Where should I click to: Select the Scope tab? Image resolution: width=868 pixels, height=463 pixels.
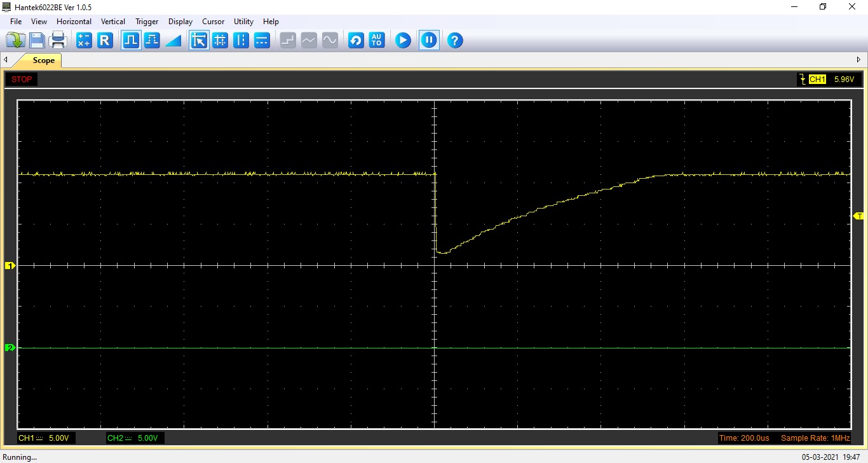coord(43,60)
